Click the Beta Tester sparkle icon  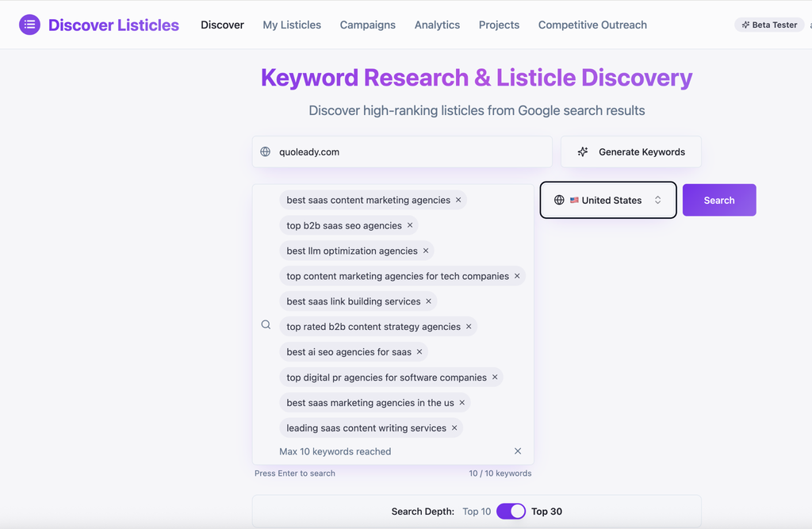(745, 25)
